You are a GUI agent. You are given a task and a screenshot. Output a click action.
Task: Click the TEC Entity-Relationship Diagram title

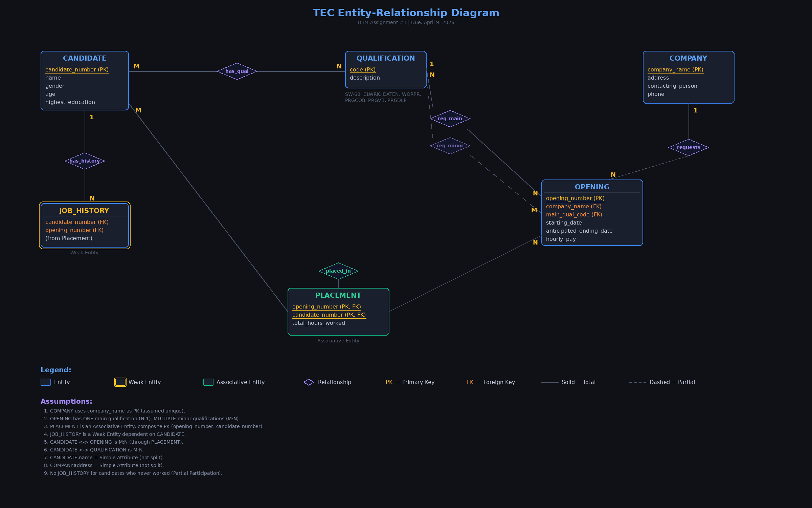tap(406, 13)
